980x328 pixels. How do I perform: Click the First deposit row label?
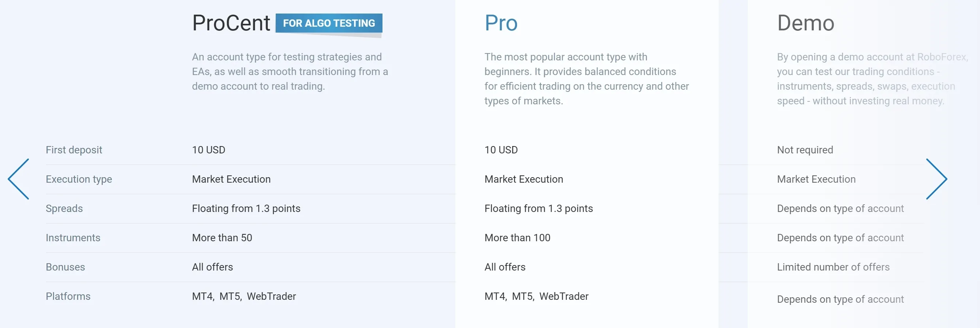pos(74,150)
